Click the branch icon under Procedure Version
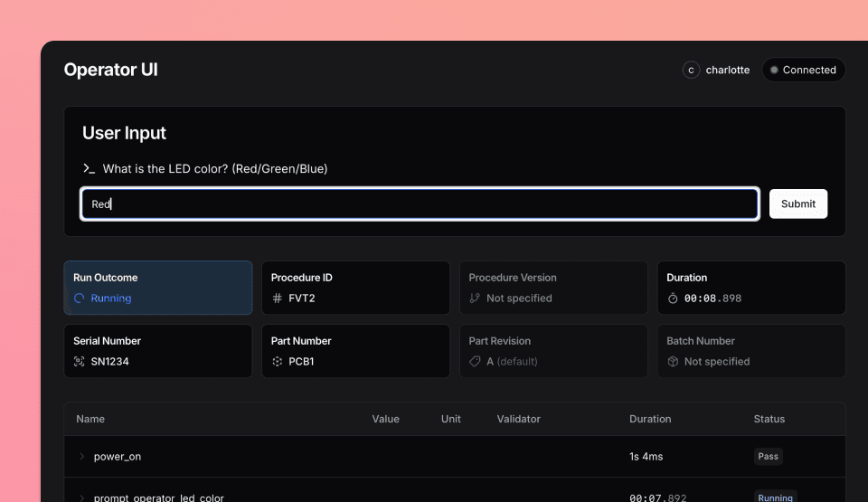This screenshot has height=502, width=868. [x=475, y=298]
